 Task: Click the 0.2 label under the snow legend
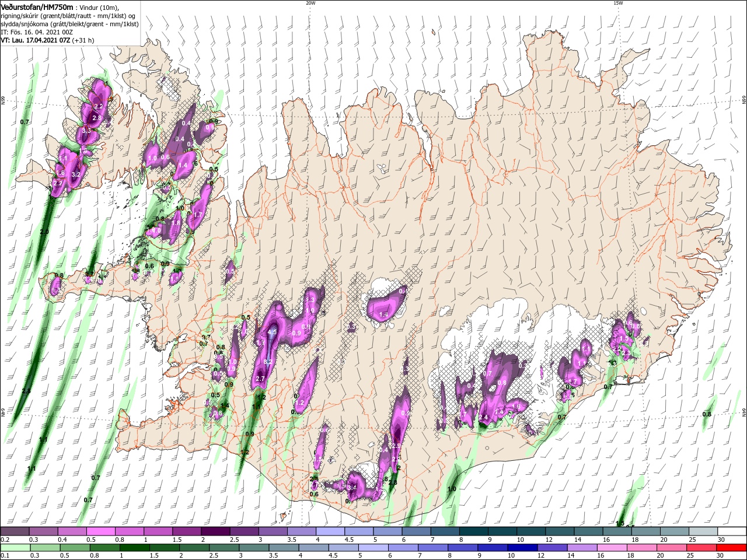click(5, 540)
